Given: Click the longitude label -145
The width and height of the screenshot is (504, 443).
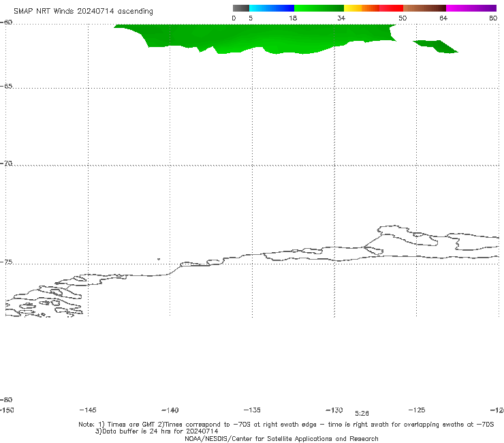Looking at the screenshot, I should pyautogui.click(x=88, y=410).
